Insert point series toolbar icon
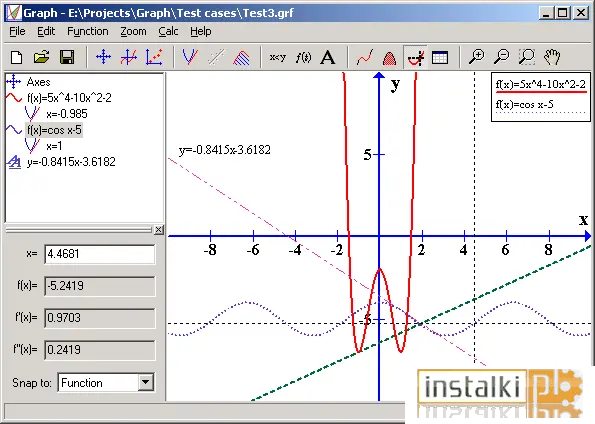Image resolution: width=595 pixels, height=424 pixels. tap(154, 58)
